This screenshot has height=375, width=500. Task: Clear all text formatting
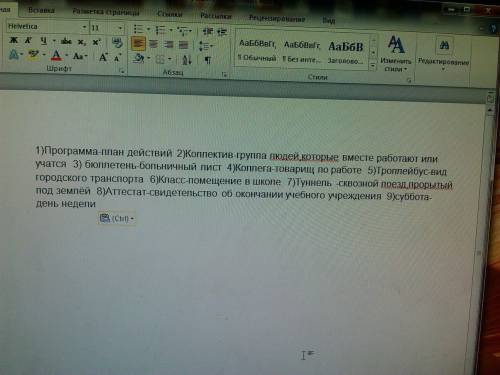click(x=117, y=42)
